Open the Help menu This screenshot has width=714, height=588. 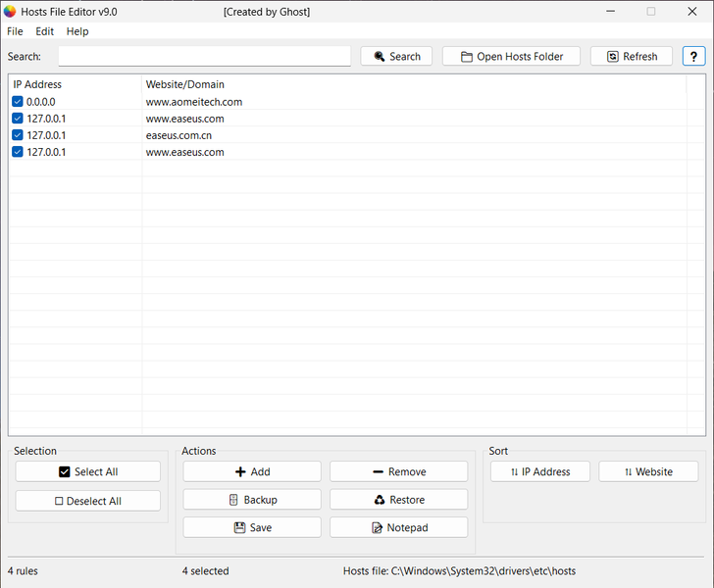(77, 31)
